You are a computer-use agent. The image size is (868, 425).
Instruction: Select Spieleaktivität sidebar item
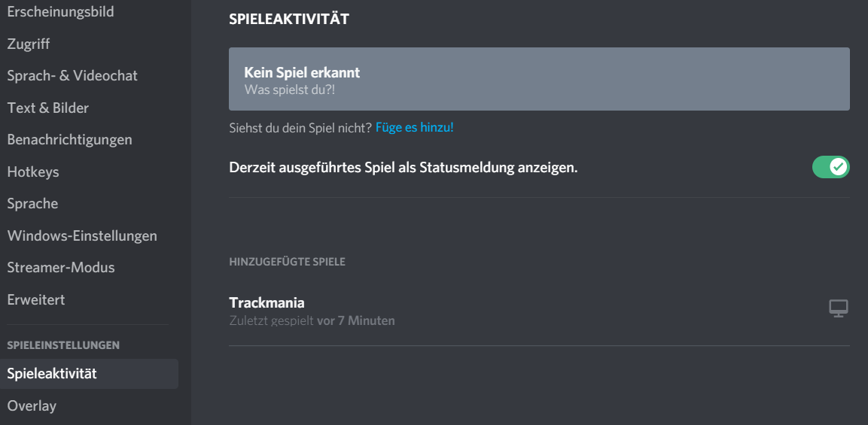tap(52, 374)
